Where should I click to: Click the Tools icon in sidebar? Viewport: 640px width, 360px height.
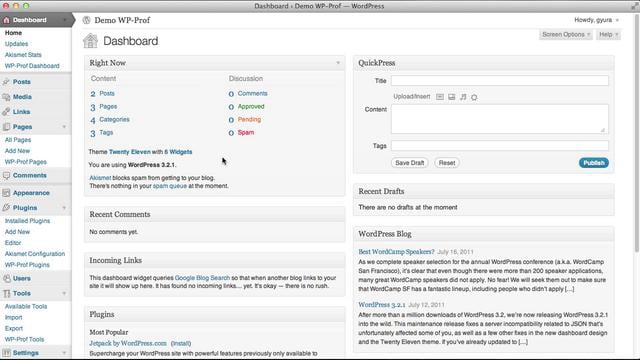click(6, 293)
